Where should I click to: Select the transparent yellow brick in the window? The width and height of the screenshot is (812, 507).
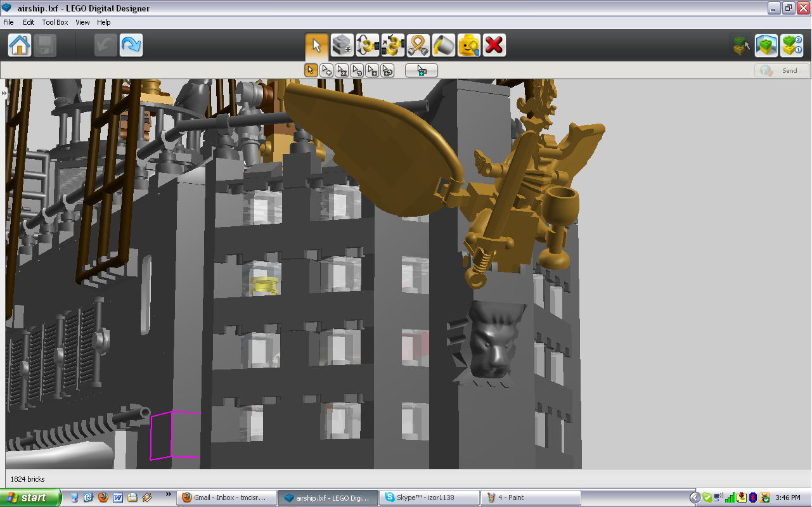(264, 285)
